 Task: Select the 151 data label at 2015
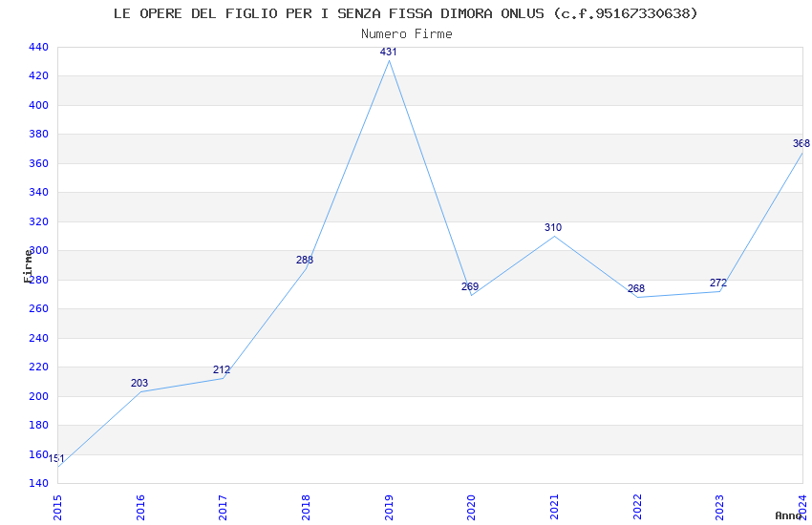coord(56,458)
